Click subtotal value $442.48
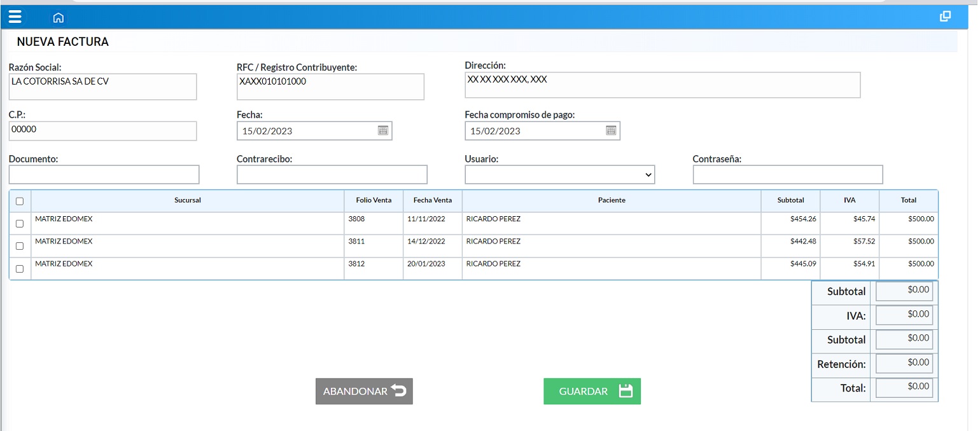 coord(803,242)
